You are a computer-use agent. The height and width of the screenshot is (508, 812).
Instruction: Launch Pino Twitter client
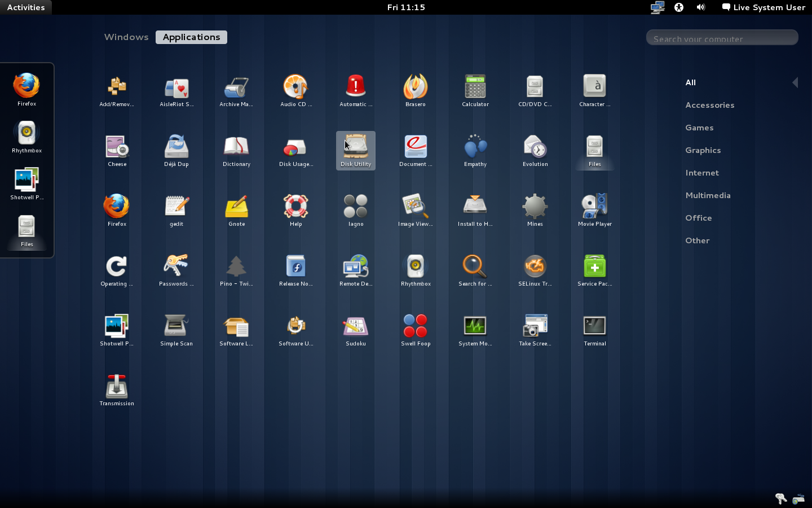[x=236, y=271]
